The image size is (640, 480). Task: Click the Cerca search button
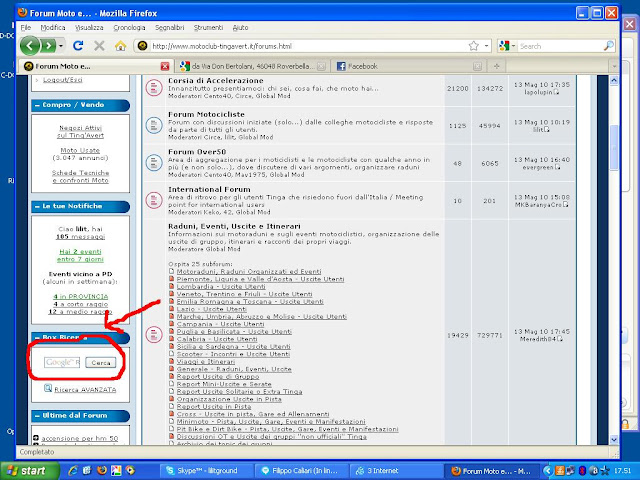pyautogui.click(x=101, y=362)
